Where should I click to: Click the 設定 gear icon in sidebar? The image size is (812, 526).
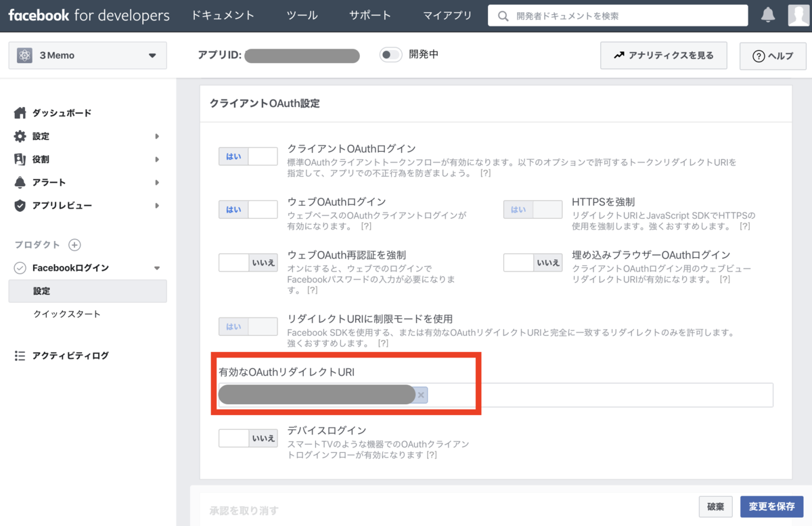click(x=20, y=136)
